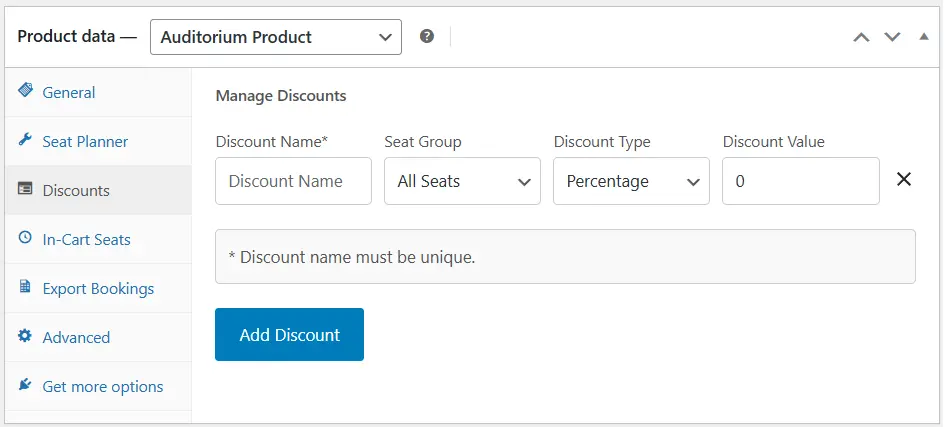
Task: Click the Get more options plug icon
Action: tap(25, 386)
